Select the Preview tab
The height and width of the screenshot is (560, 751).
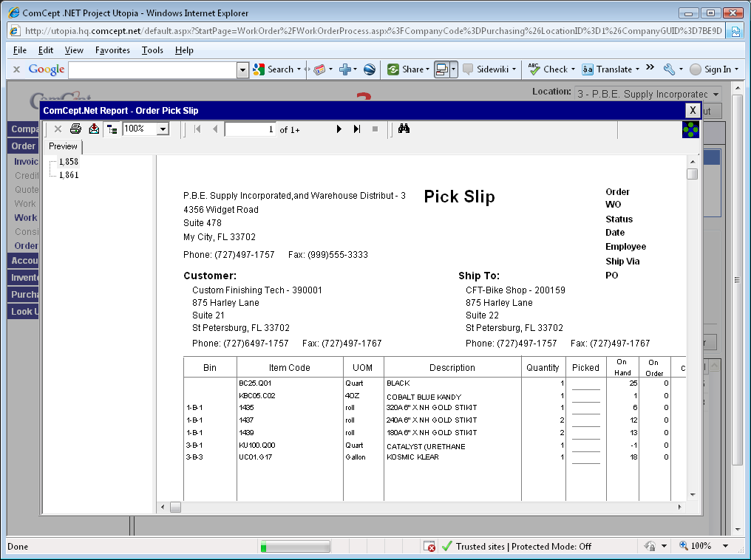(63, 146)
